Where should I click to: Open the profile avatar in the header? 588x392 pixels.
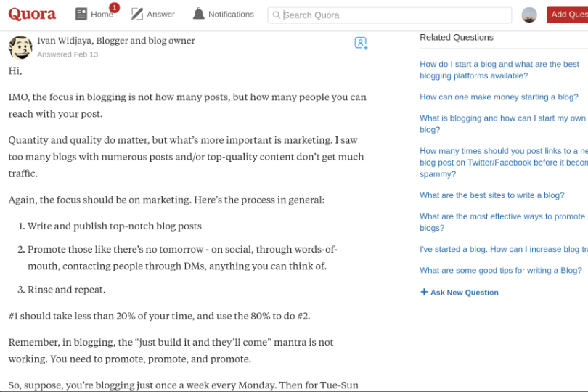[529, 15]
